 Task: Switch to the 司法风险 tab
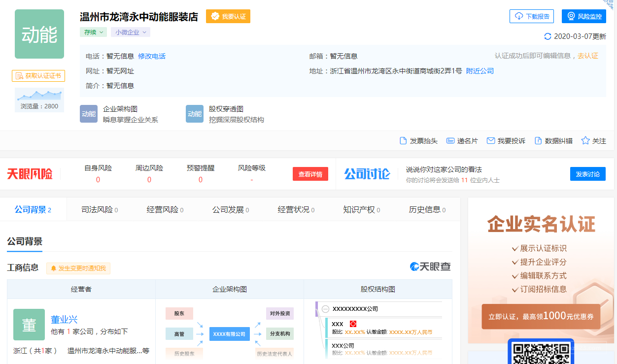[x=99, y=209]
